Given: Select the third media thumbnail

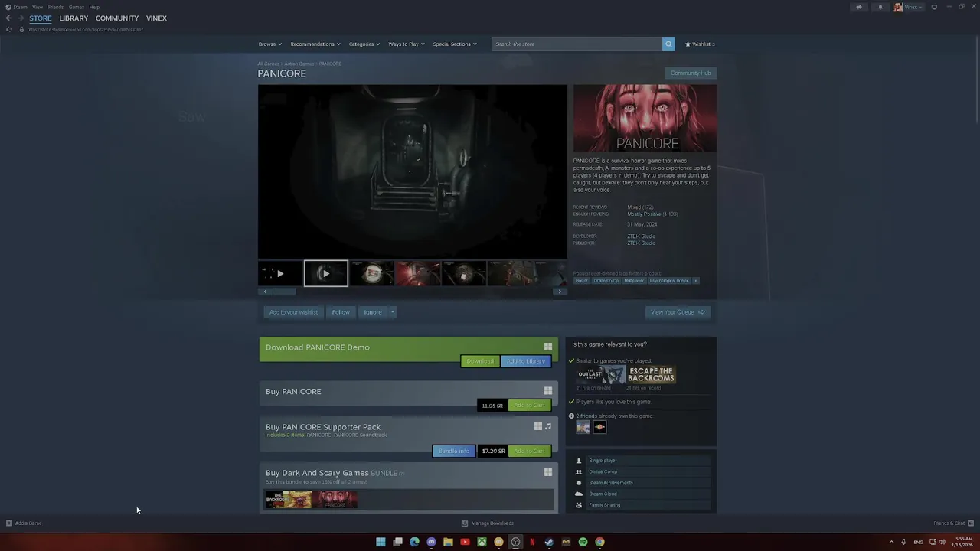Looking at the screenshot, I should coord(372,273).
